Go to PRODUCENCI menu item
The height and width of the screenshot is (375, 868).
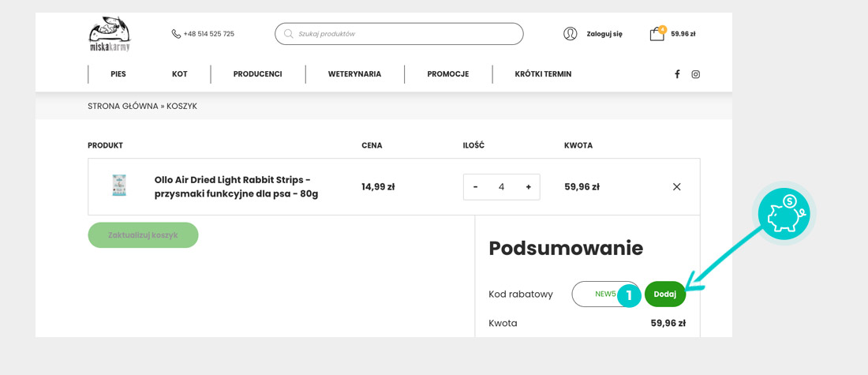click(x=257, y=74)
